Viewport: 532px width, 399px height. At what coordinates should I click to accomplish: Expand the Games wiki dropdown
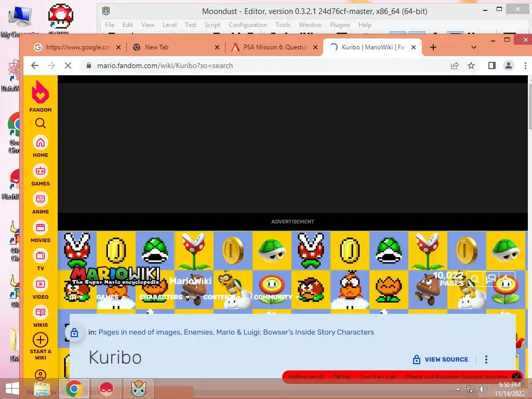pyautogui.click(x=111, y=297)
